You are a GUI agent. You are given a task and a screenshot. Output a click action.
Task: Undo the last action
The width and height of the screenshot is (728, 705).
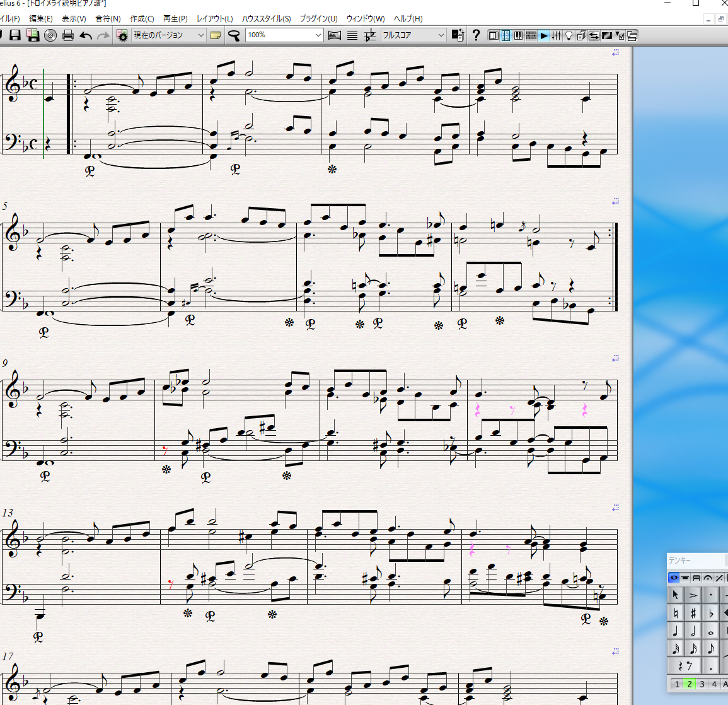click(x=86, y=35)
